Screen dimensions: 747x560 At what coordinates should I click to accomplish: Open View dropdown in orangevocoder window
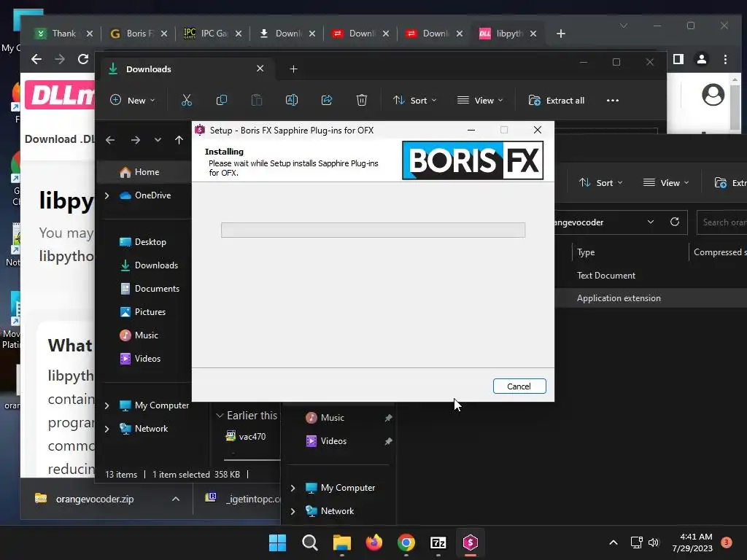[666, 183]
